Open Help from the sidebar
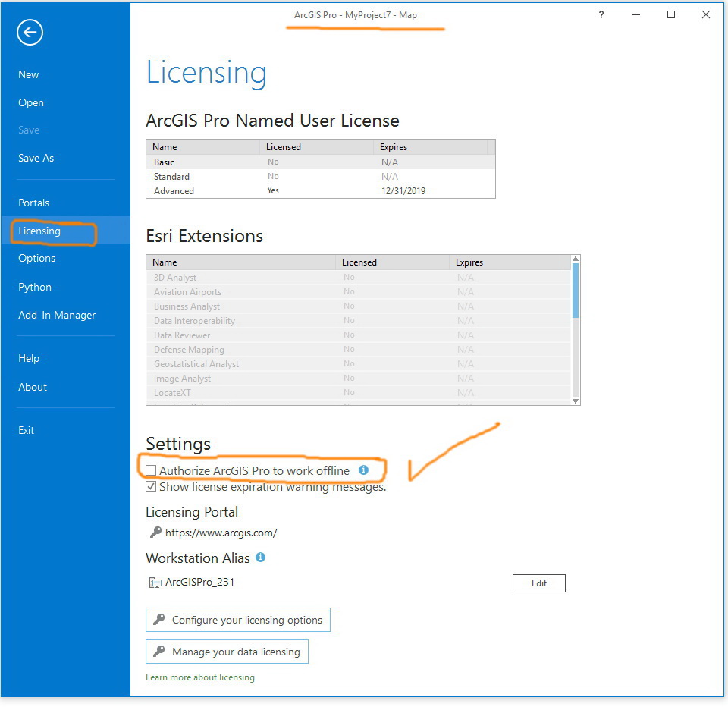This screenshot has height=707, width=728. [29, 358]
